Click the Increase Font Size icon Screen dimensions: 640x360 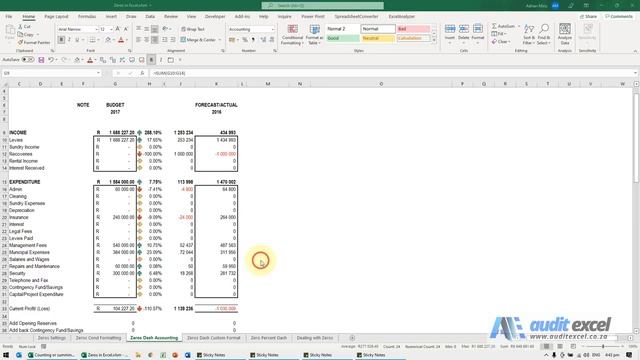[x=118, y=29]
